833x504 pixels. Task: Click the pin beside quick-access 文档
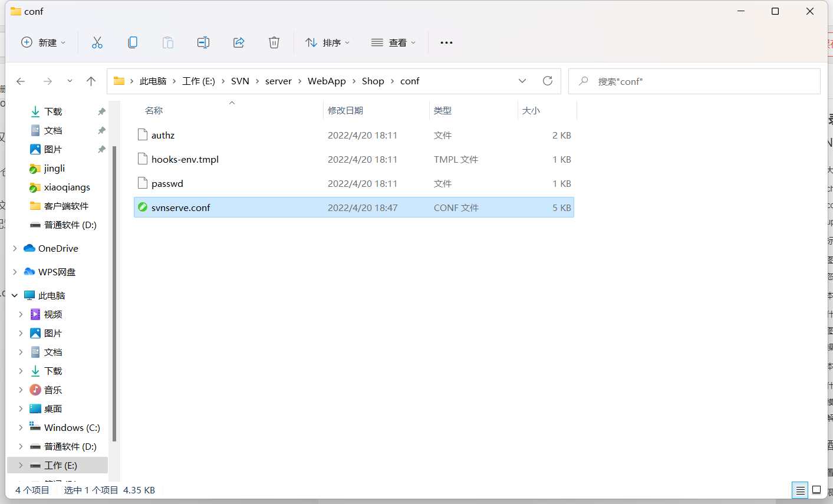pyautogui.click(x=101, y=130)
